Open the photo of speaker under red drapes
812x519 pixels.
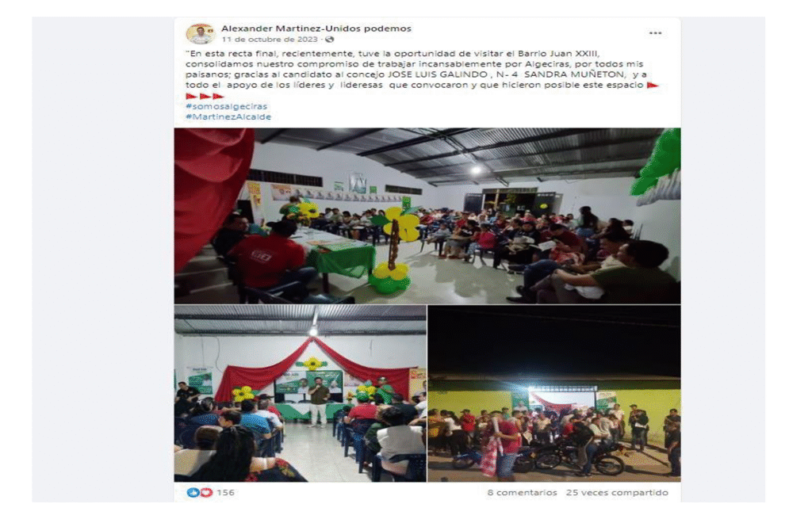pos(301,393)
